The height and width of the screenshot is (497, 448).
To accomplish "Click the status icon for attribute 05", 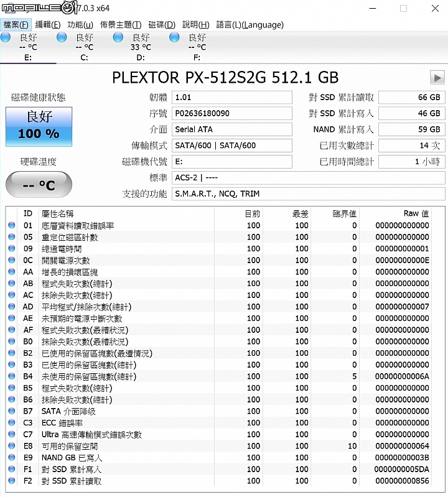I will [12, 237].
